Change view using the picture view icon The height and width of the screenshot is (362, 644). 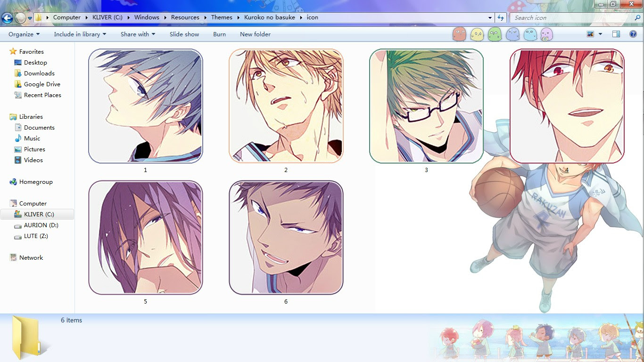tap(590, 34)
